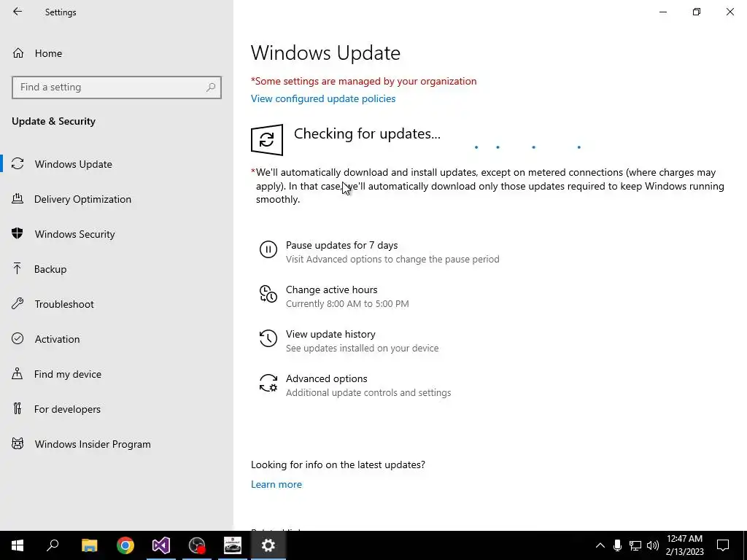This screenshot has height=560, width=747.
Task: Click the Update & Security heading
Action: 53,122
